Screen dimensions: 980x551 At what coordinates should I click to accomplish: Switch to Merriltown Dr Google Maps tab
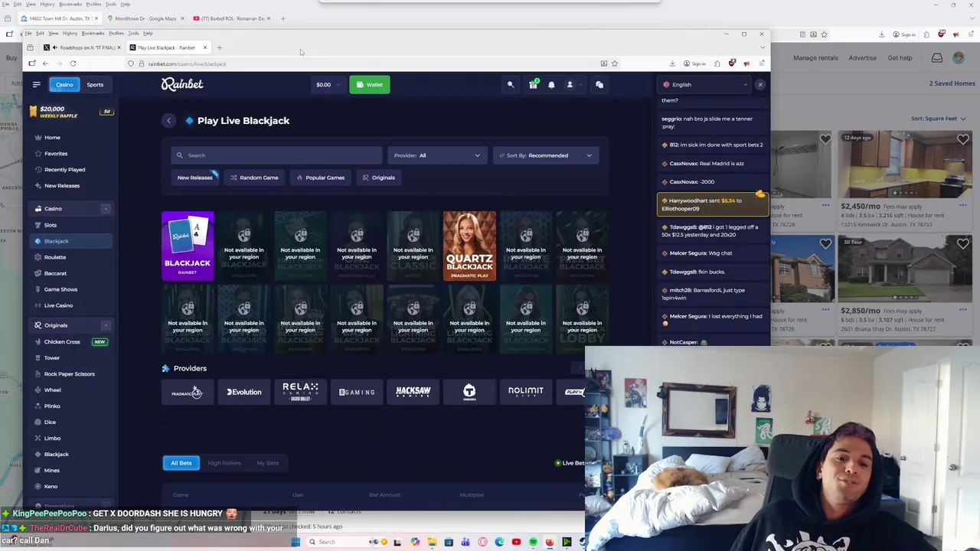(x=145, y=18)
